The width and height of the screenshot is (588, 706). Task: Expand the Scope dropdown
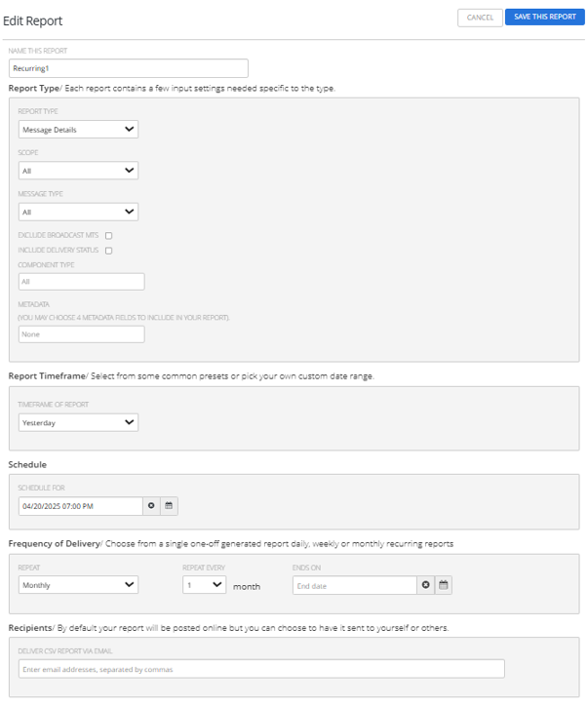pos(78,171)
